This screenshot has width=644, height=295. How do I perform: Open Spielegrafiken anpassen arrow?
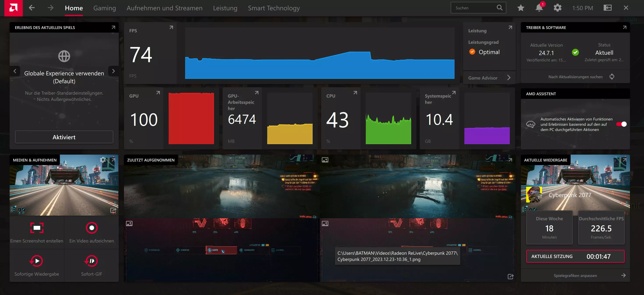click(x=623, y=275)
